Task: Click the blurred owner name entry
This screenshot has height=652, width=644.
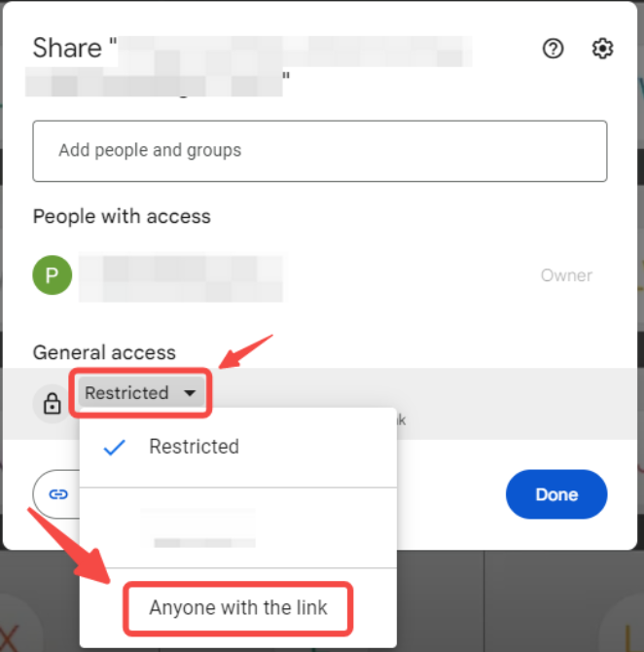Action: coord(181,276)
